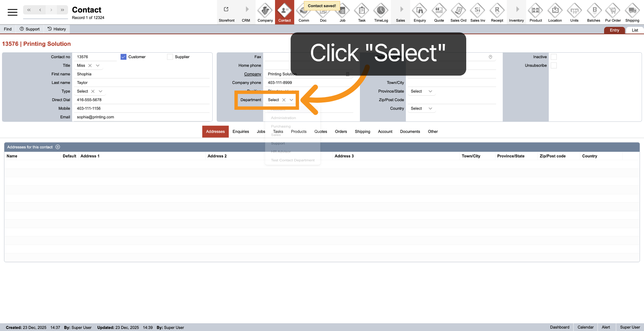Open the Country Select dropdown
644x331 pixels.
[430, 109]
